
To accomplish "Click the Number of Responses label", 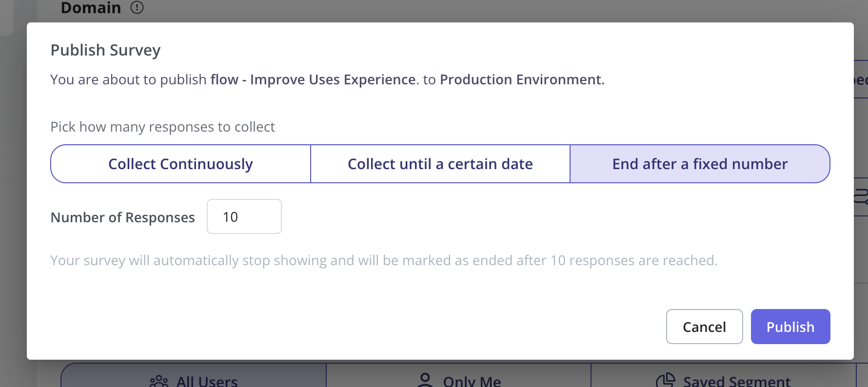I will [x=122, y=217].
